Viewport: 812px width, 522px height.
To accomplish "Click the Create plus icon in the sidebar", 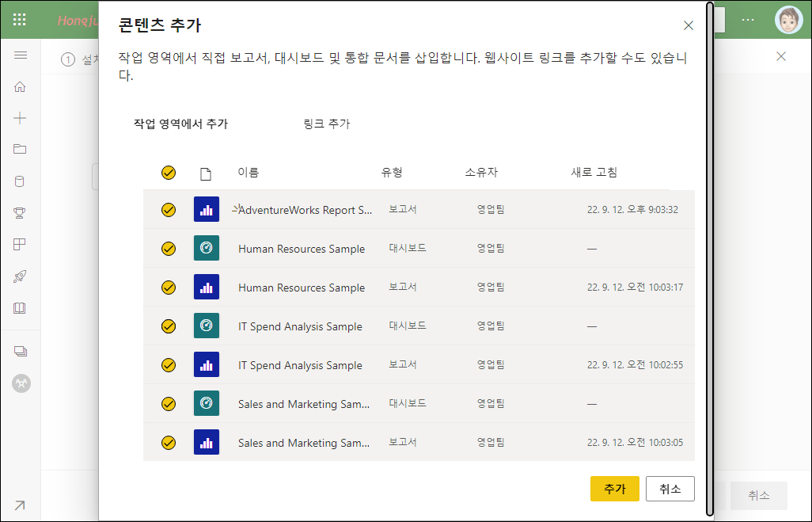I will (x=20, y=118).
